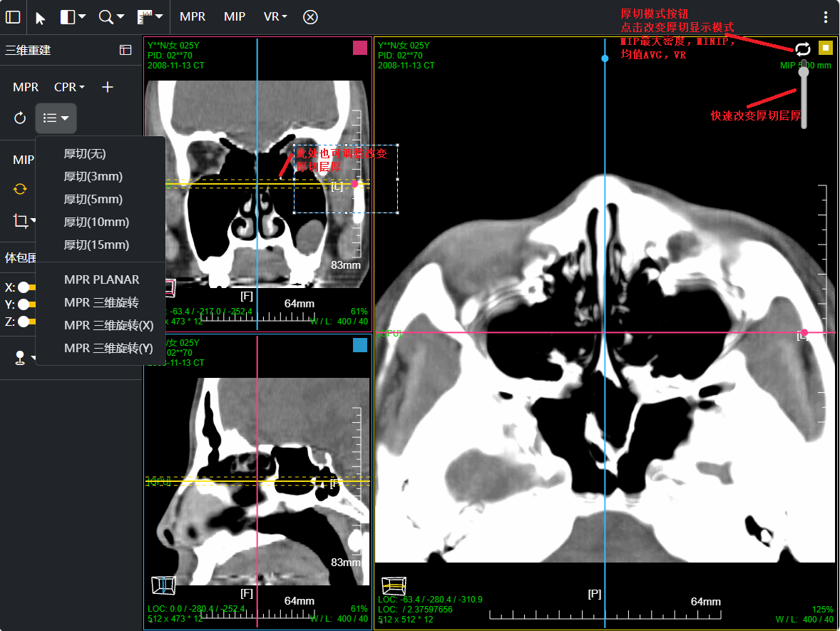Switch to MPR in top toolbar
The image size is (840, 631).
193,16
